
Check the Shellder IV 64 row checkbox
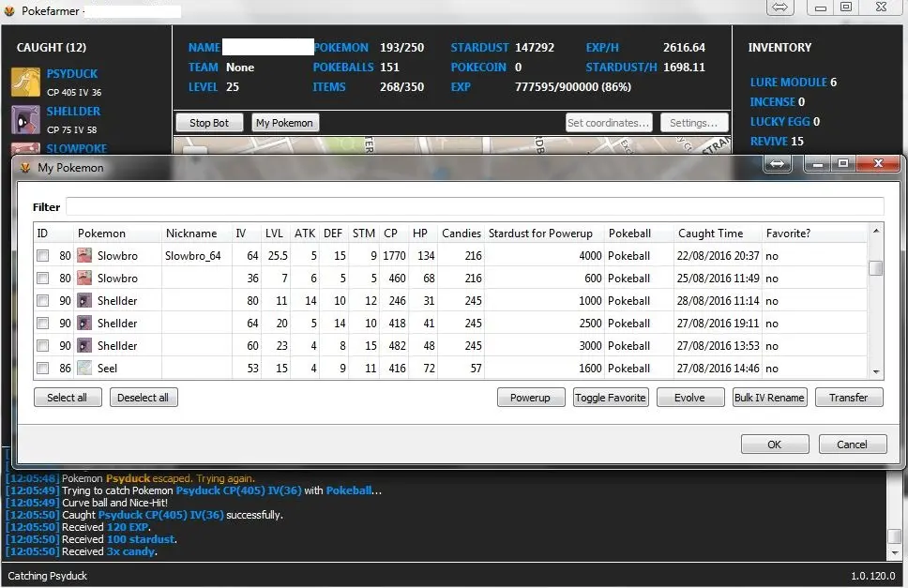pyautogui.click(x=43, y=323)
